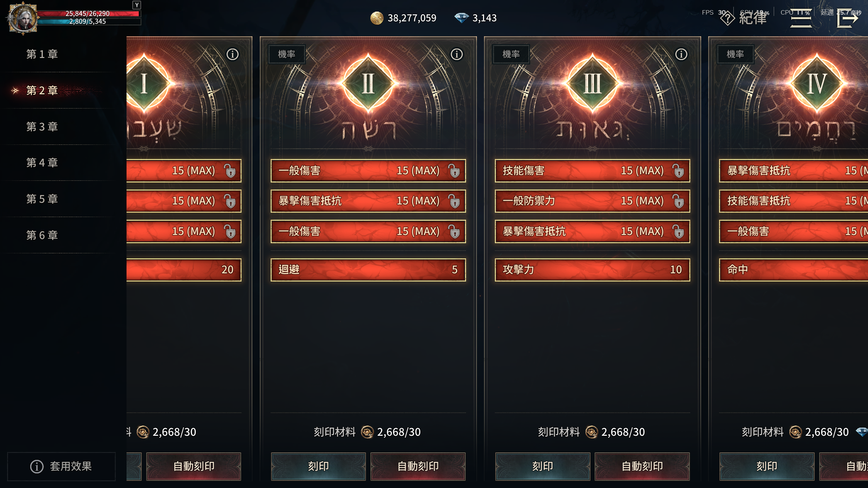Open 機率 label on seal III card
Viewport: 868px width, 488px height.
511,54
